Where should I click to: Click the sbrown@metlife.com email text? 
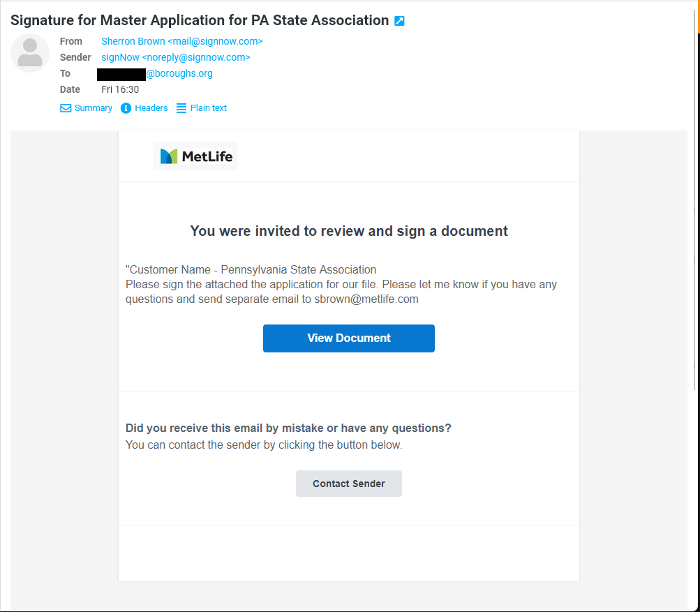(x=366, y=299)
